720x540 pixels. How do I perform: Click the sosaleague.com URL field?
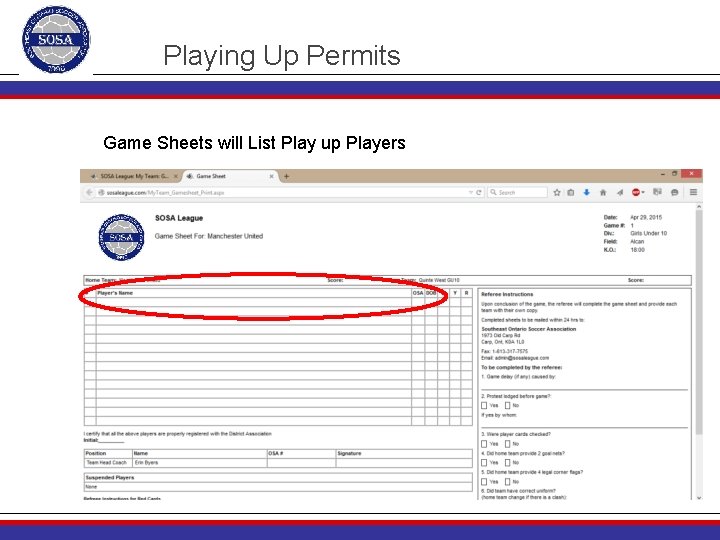point(285,192)
